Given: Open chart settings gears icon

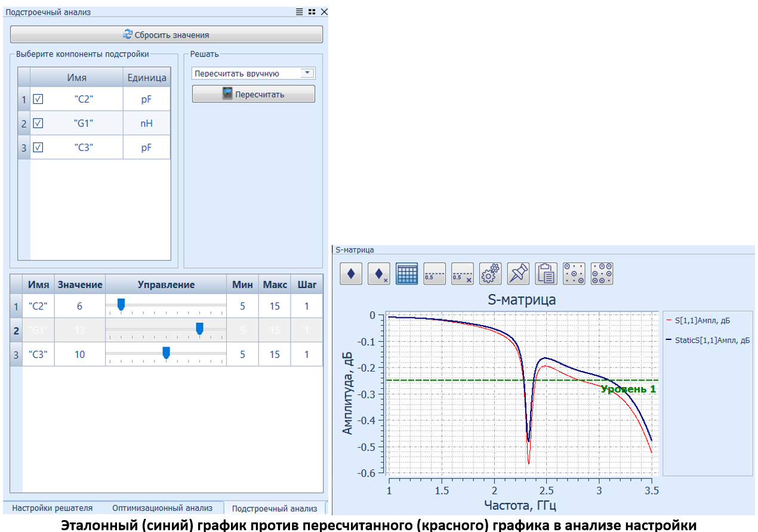Looking at the screenshot, I should pyautogui.click(x=490, y=274).
